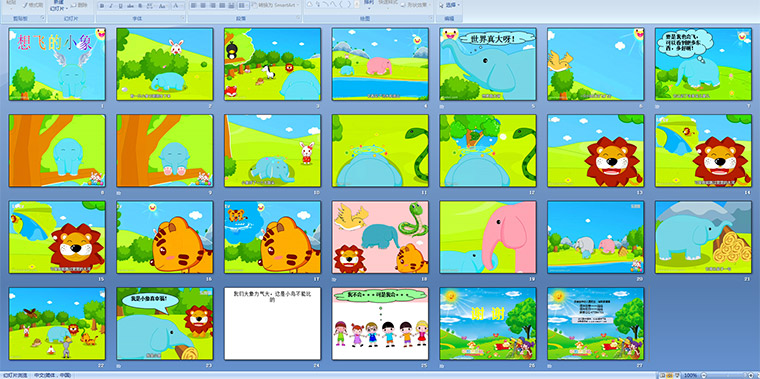Open the Change Case Aa dropdown
Image resolution: width=760 pixels, height=379 pixels.
click(x=163, y=6)
